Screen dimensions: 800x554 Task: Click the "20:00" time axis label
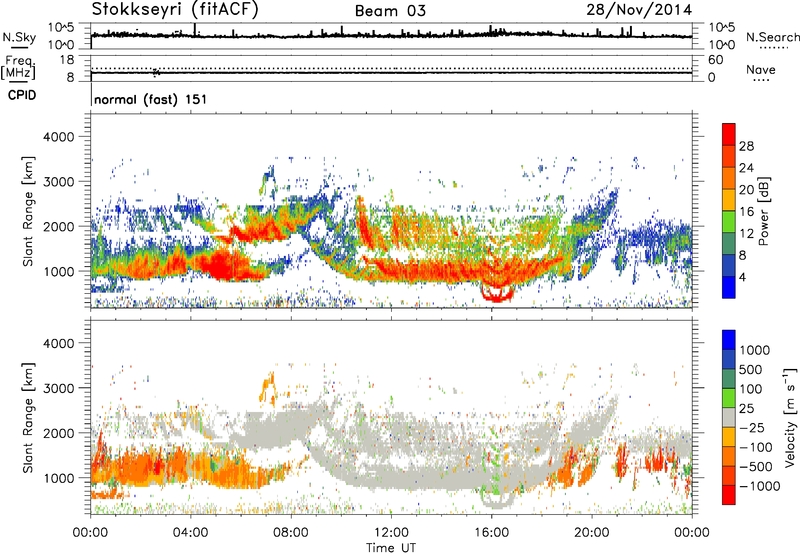592,533
